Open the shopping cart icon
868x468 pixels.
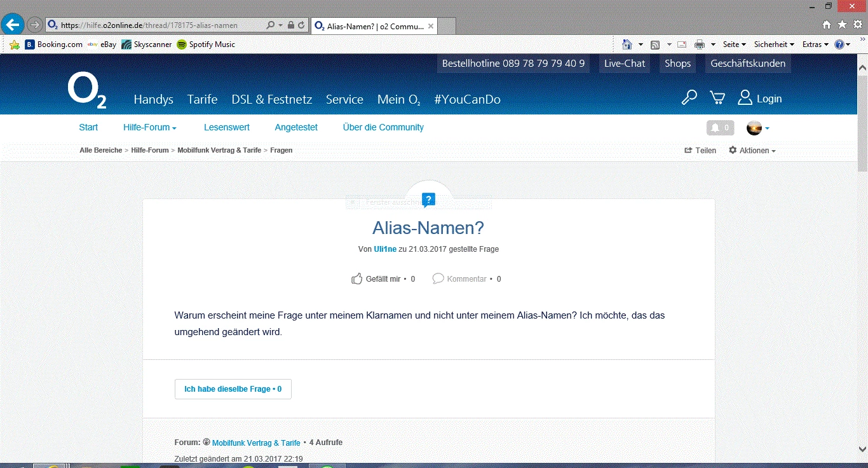tap(717, 98)
